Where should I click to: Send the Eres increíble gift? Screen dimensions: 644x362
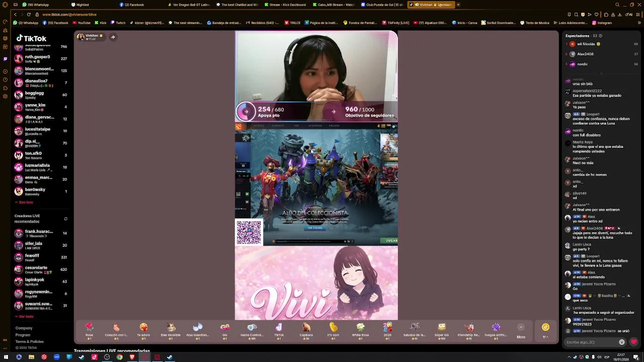(171, 331)
